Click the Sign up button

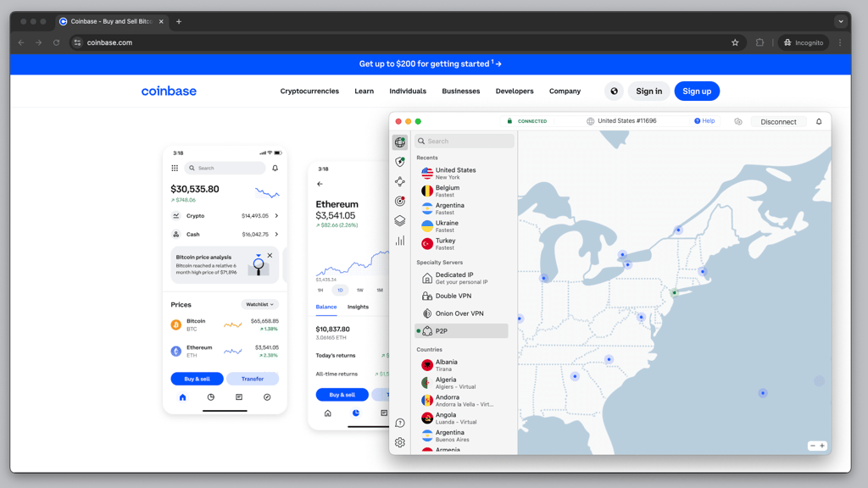697,91
